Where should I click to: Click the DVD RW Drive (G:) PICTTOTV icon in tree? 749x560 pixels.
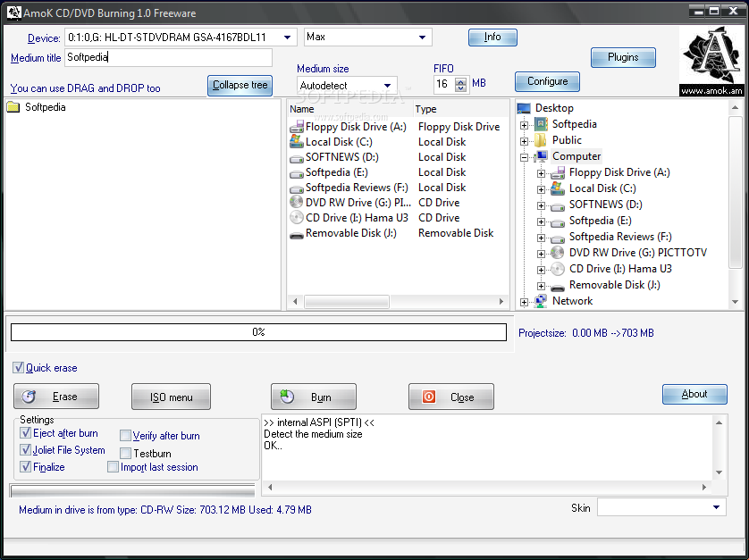(558, 253)
